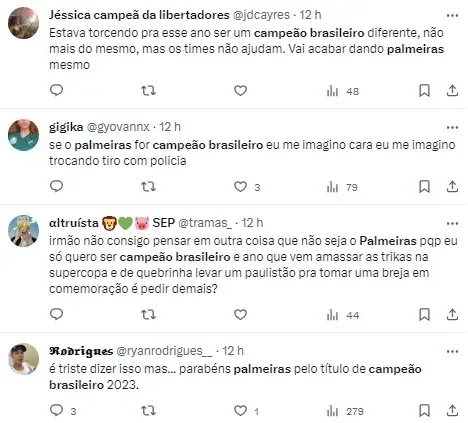Open @jdcayres profile handle
This screenshot has height=423, width=468.
coord(261,15)
